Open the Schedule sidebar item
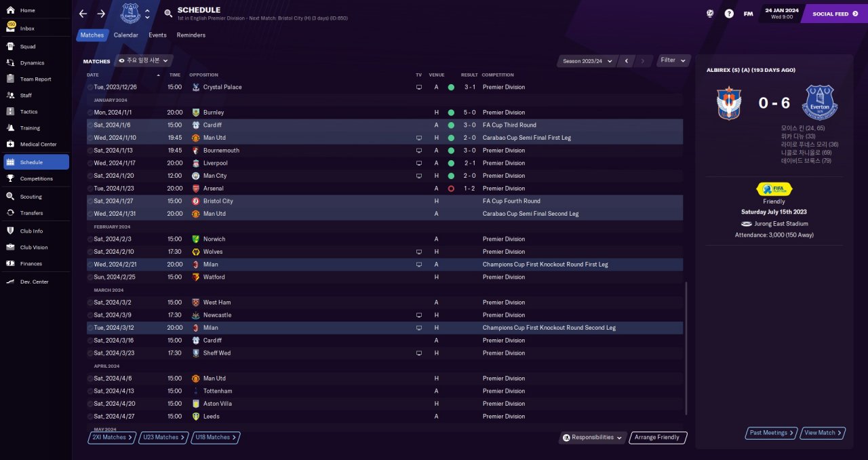The width and height of the screenshot is (868, 460). [36, 162]
